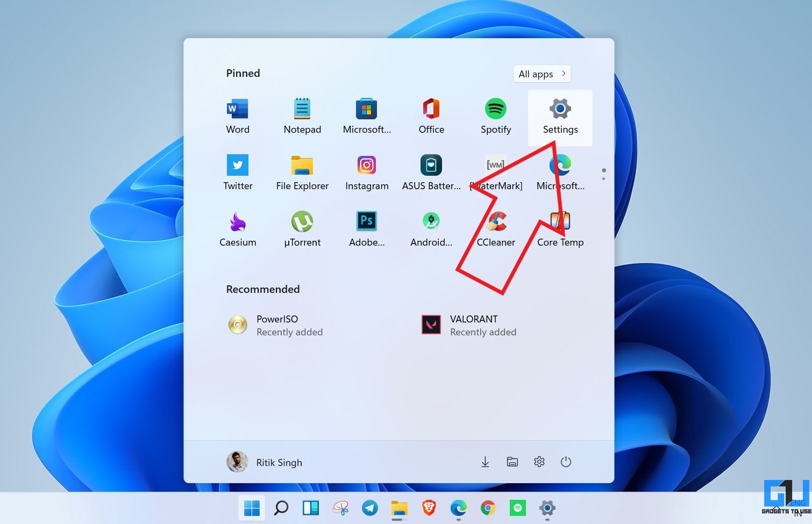Open Telegram from the taskbar
This screenshot has width=812, height=524.
[370, 508]
